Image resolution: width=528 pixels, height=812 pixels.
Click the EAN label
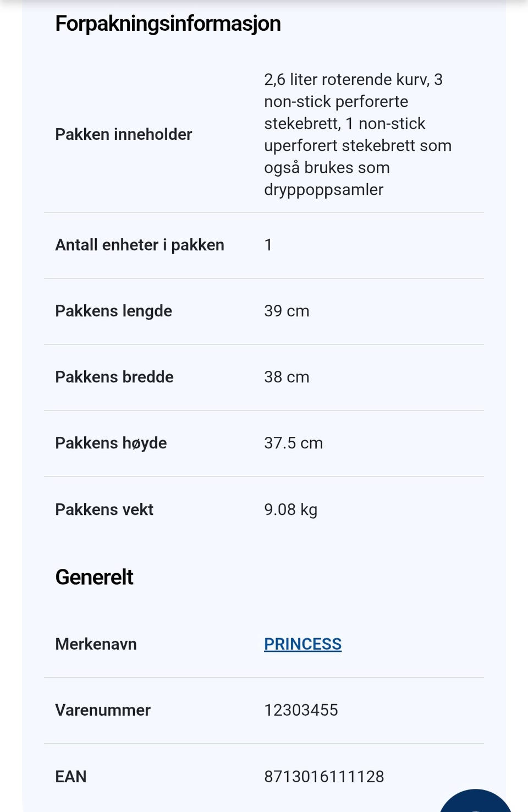click(x=71, y=776)
